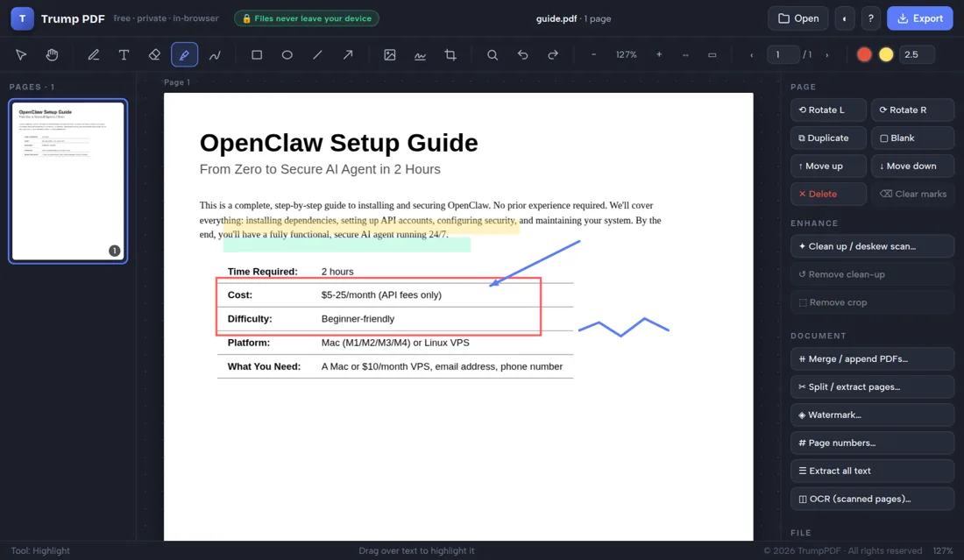Open Split / extract pages

pos(872,386)
